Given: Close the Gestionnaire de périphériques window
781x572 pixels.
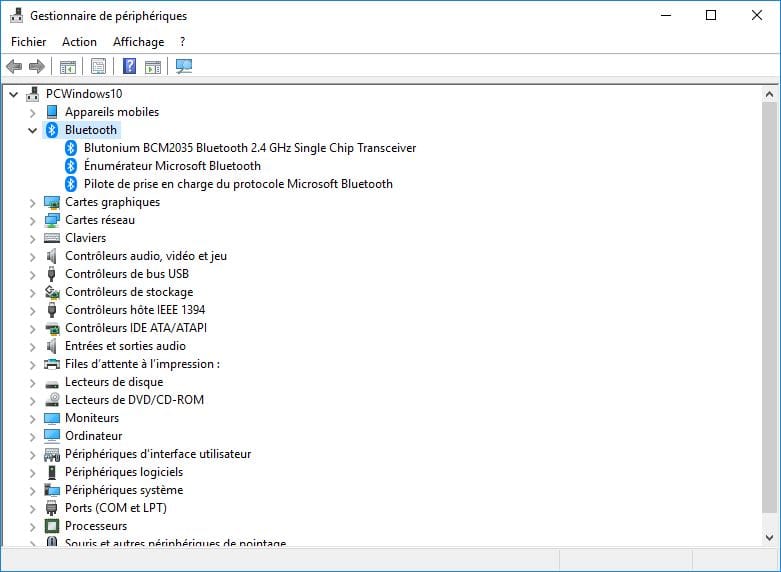Looking at the screenshot, I should [757, 15].
